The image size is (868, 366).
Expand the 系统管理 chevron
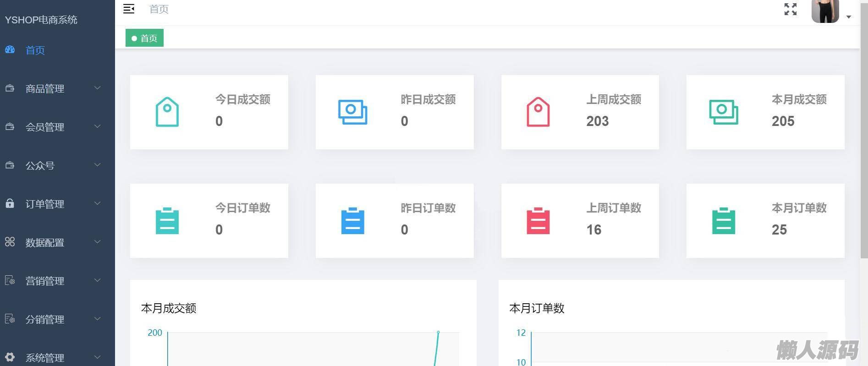(x=97, y=357)
